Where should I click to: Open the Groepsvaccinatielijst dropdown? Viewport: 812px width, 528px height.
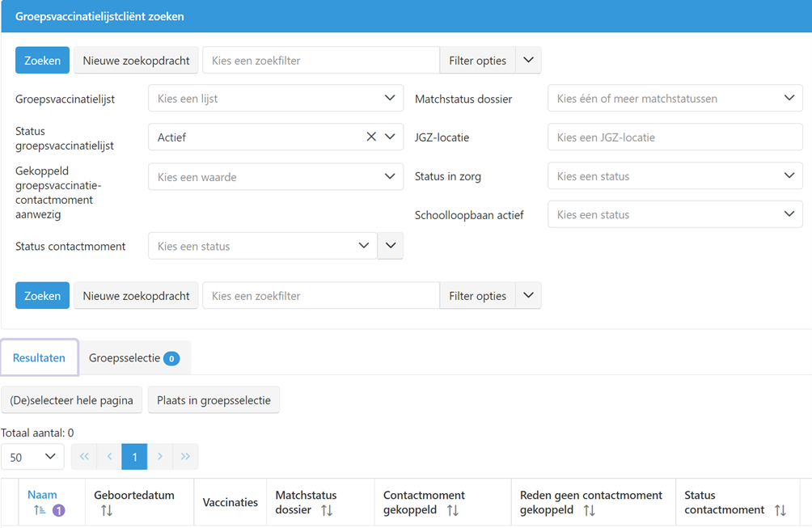click(275, 99)
